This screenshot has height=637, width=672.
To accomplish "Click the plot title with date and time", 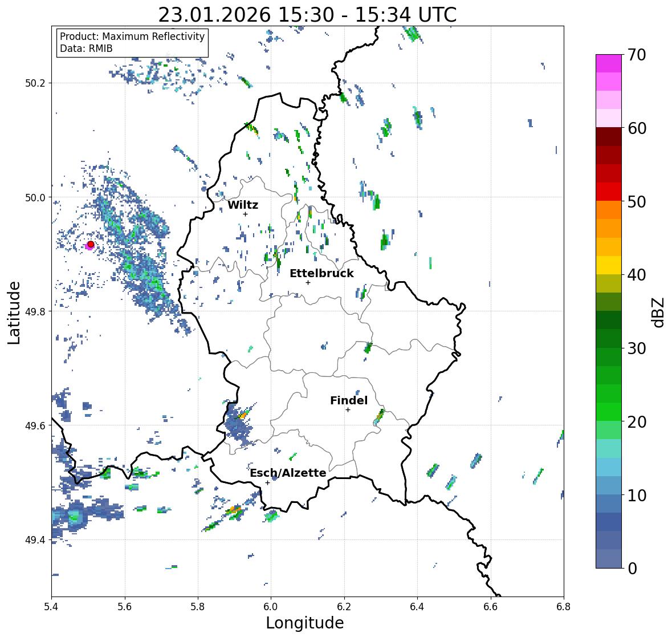I will coord(307,15).
